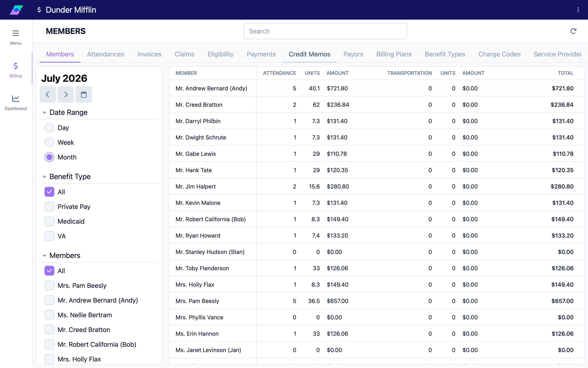The image size is (588, 368).
Task: Select the Month date range radio
Action: click(49, 157)
